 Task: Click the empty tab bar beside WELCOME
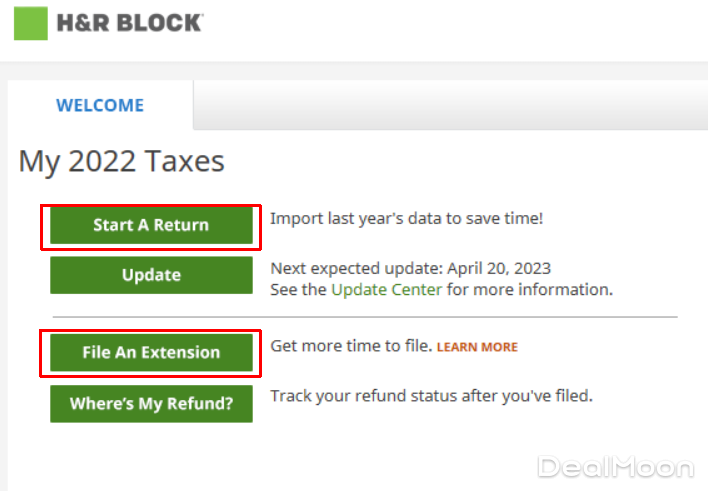(450, 105)
